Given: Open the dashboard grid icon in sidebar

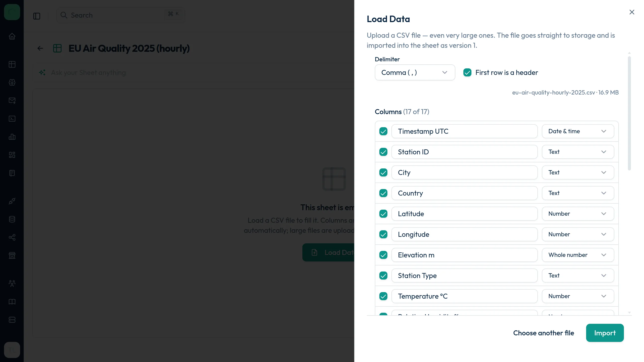Looking at the screenshot, I should click(12, 155).
